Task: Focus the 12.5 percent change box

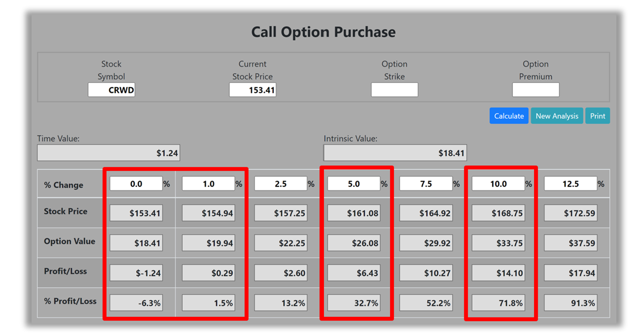Action: tap(571, 184)
